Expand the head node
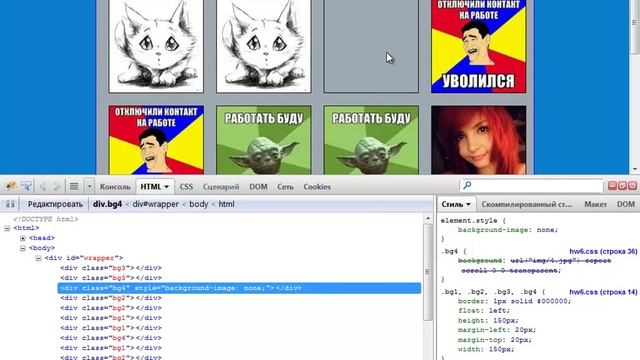The width and height of the screenshot is (640, 360). [x=23, y=238]
